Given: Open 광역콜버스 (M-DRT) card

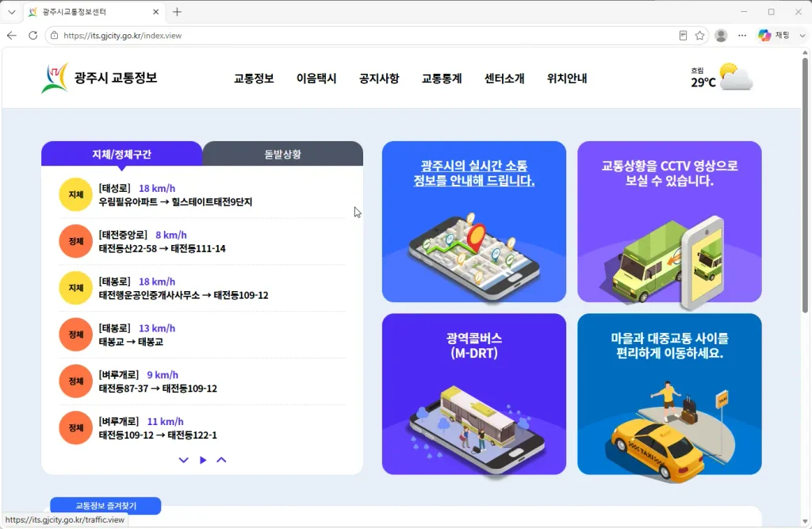Looking at the screenshot, I should click(474, 393).
